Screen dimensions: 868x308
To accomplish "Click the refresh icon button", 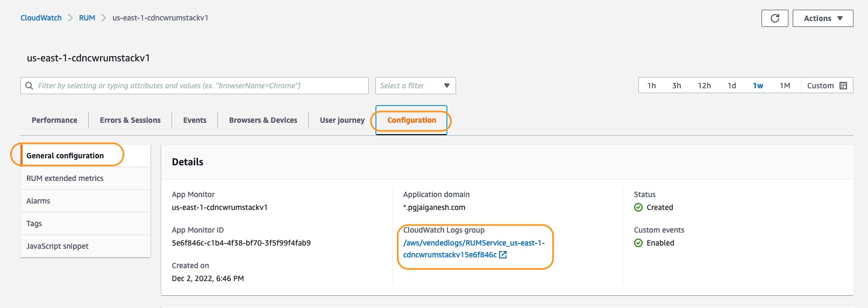I will pyautogui.click(x=775, y=18).
